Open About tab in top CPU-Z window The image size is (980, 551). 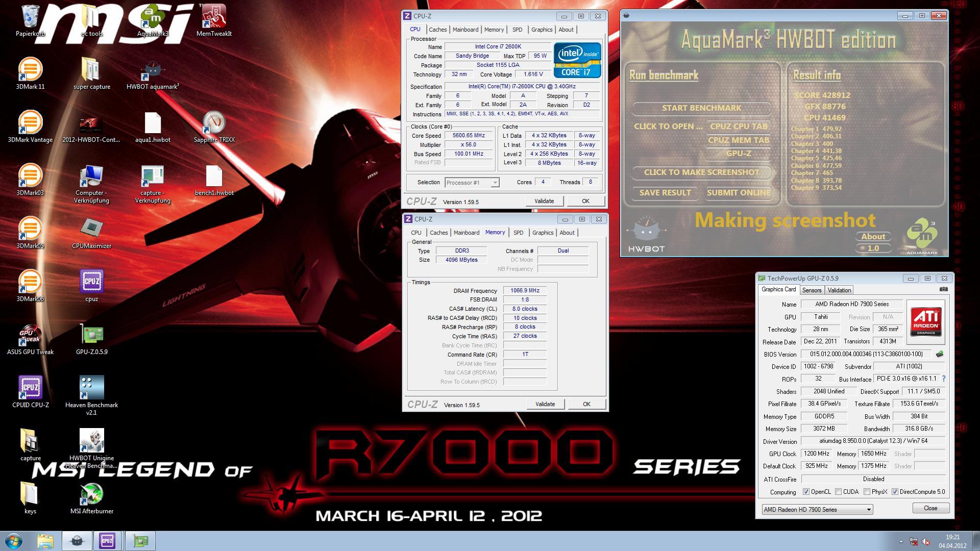566,30
